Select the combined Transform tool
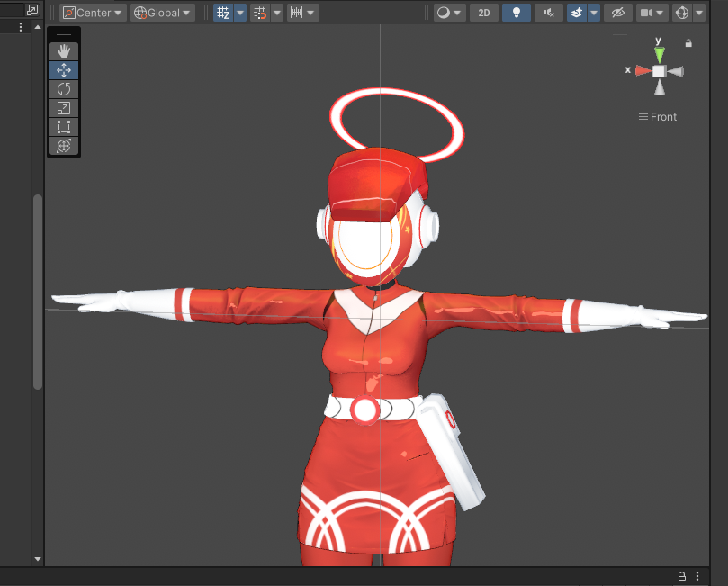 [x=64, y=146]
